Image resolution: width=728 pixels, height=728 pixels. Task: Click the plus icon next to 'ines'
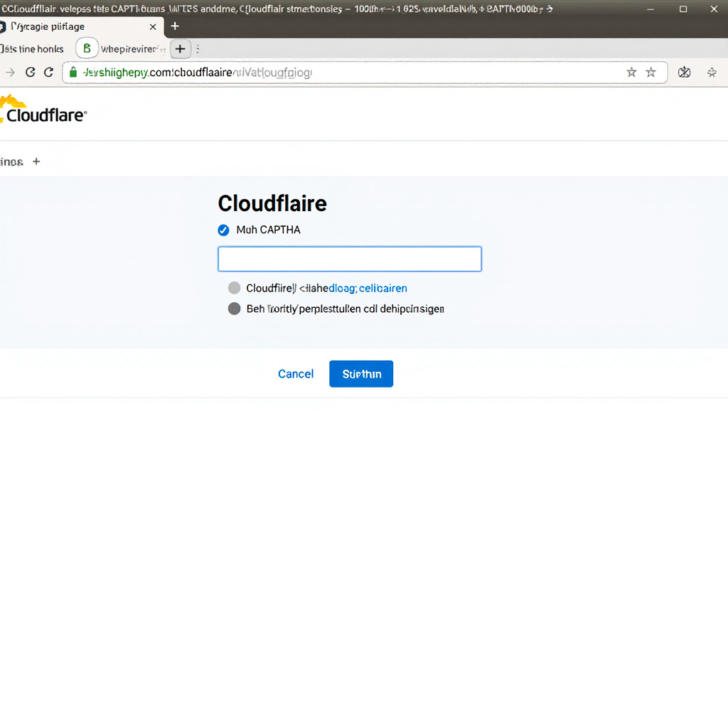(x=36, y=161)
